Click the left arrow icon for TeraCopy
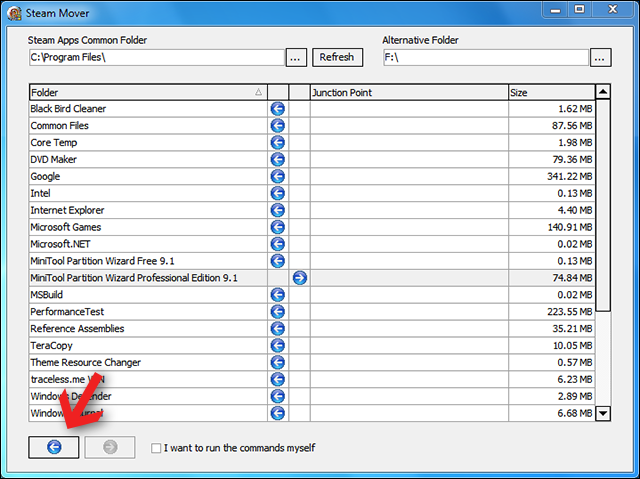Viewport: 640px width, 479px height. pos(278,346)
